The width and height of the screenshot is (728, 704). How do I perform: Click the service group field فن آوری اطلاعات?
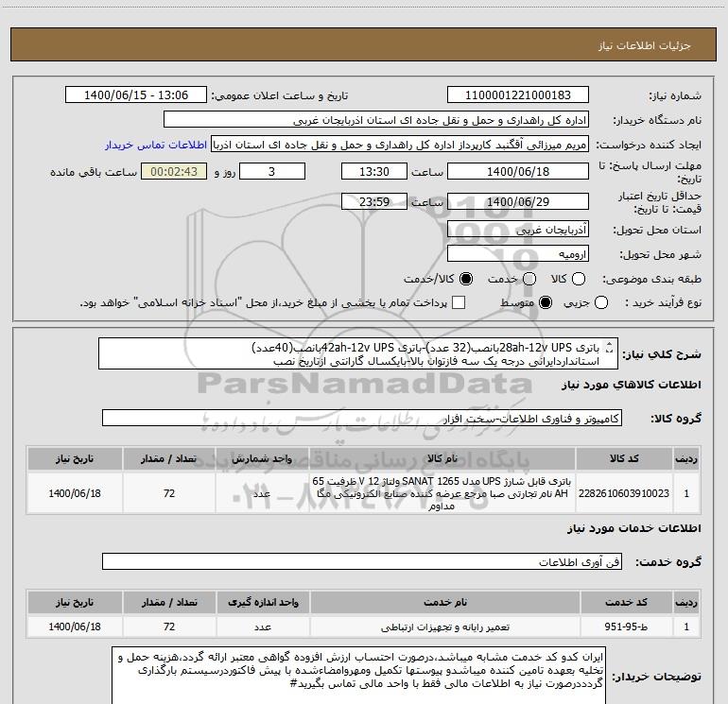click(362, 561)
